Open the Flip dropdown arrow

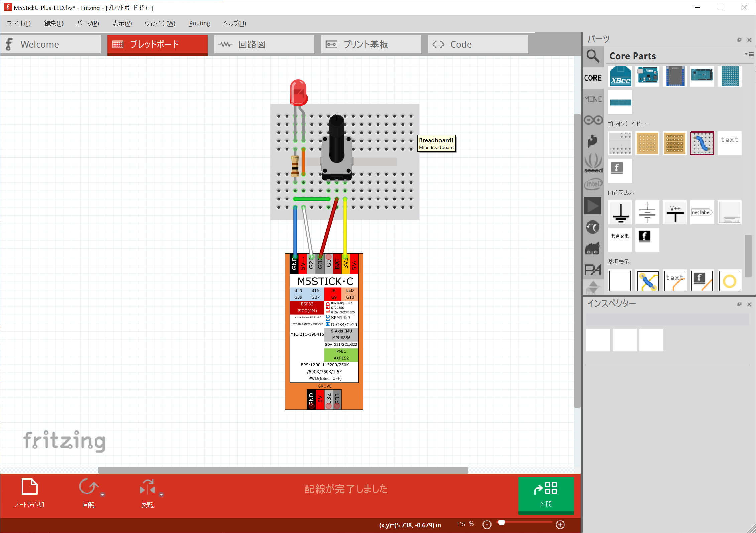coord(161,495)
